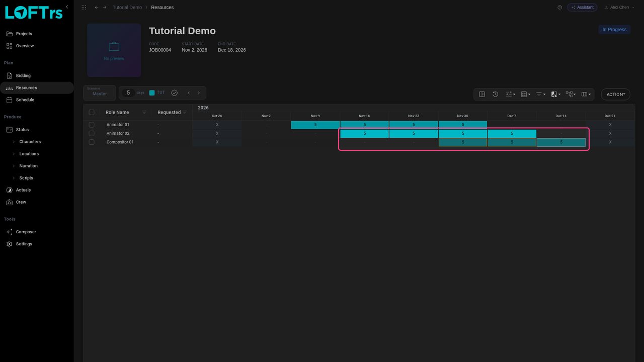644x362 pixels.
Task: Go back using the left arrow in top bar
Action: tap(97, 8)
